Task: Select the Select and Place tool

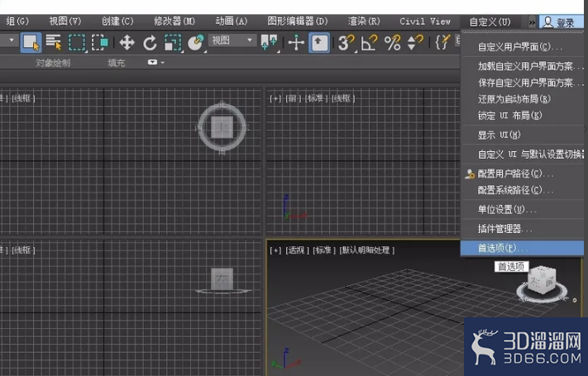Action: (x=196, y=42)
